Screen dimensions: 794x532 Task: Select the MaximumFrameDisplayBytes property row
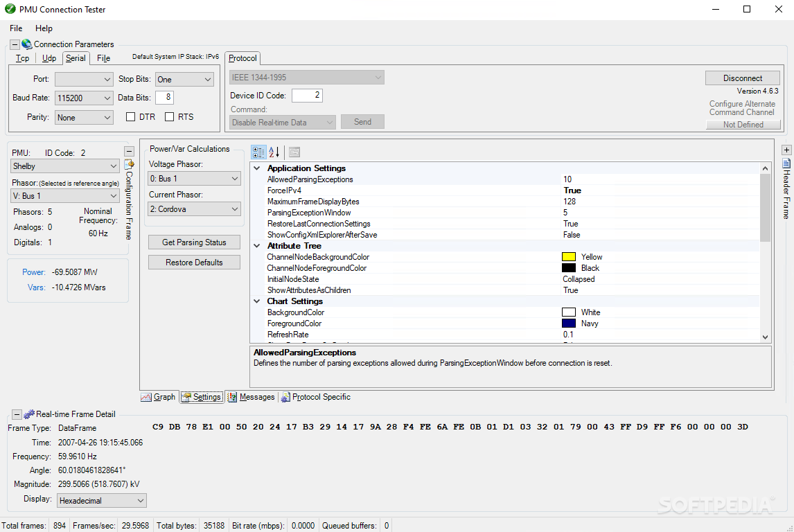(511, 202)
